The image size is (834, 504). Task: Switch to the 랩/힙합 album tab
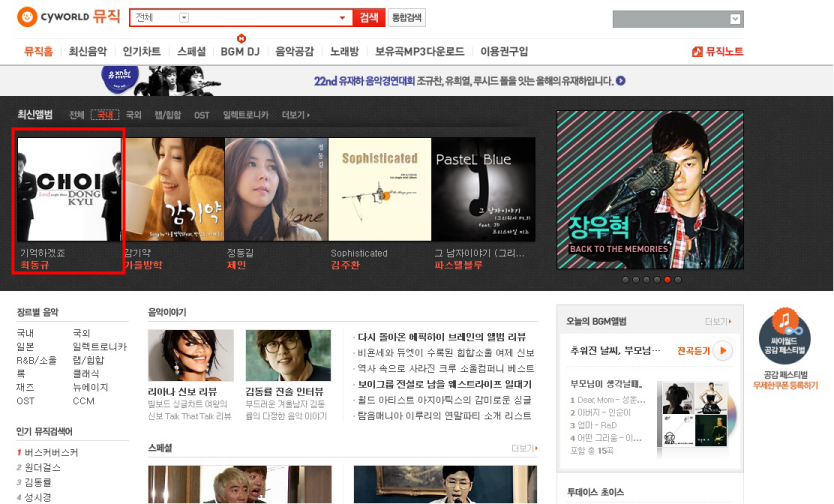pos(168,115)
